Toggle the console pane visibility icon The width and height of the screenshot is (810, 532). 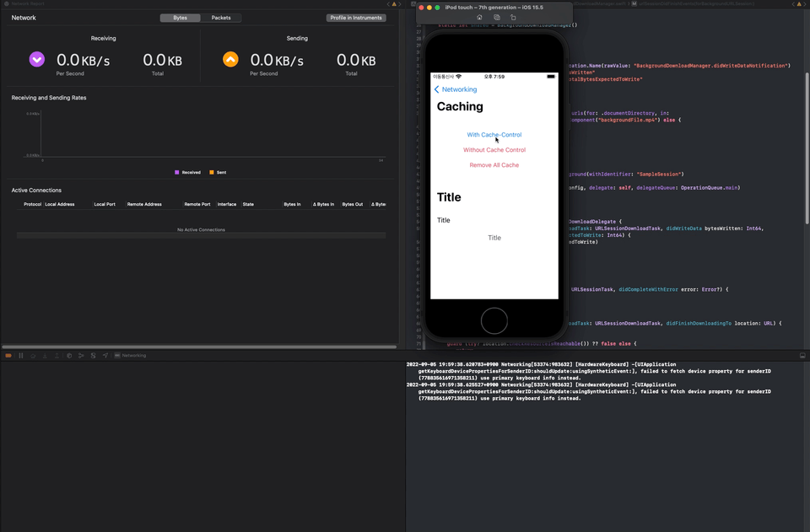pos(802,356)
